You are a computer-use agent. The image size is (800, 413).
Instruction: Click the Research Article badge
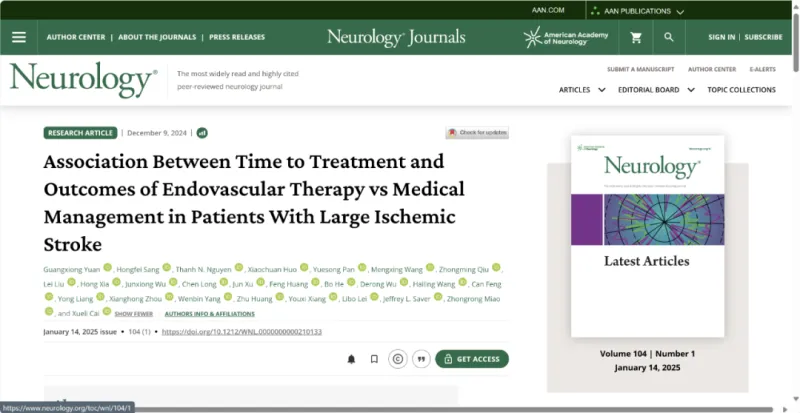pos(80,133)
